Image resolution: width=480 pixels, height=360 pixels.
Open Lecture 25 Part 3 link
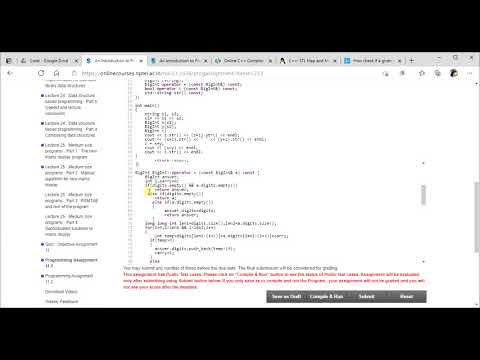(71, 200)
